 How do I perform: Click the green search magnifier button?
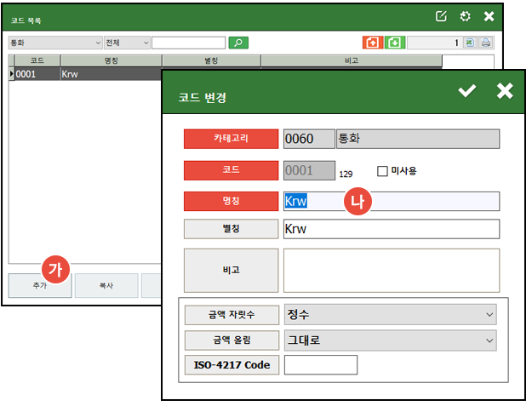point(238,43)
